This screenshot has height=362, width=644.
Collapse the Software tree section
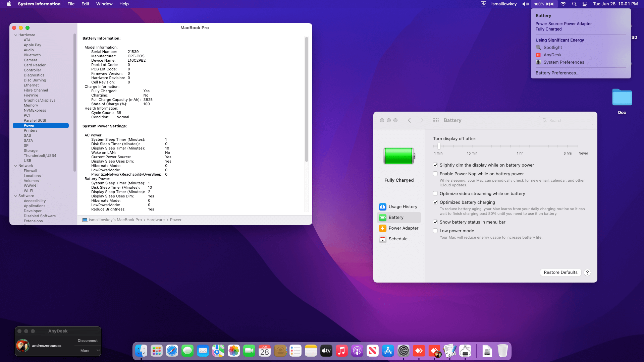[x=15, y=196]
